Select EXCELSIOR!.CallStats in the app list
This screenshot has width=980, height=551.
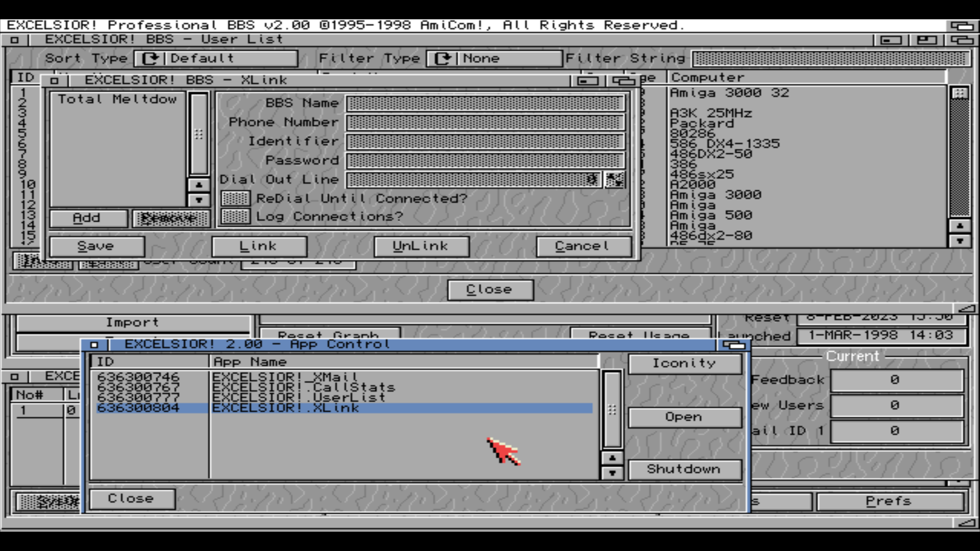[x=303, y=387]
